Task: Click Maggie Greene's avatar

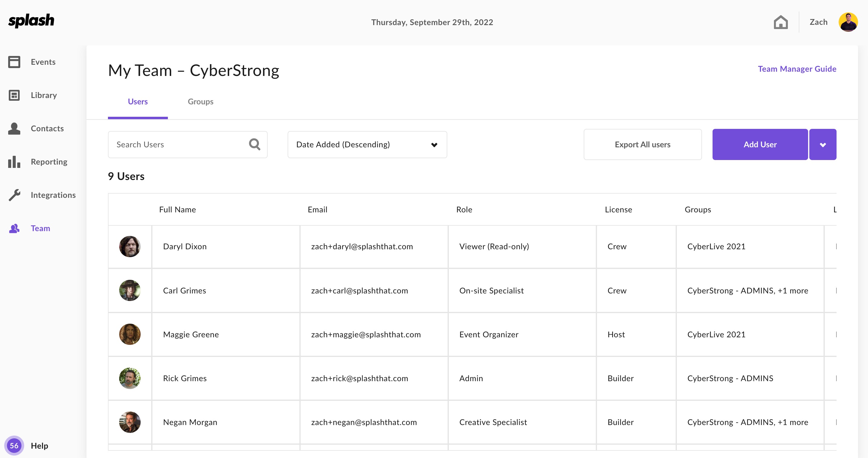Action: pyautogui.click(x=130, y=334)
